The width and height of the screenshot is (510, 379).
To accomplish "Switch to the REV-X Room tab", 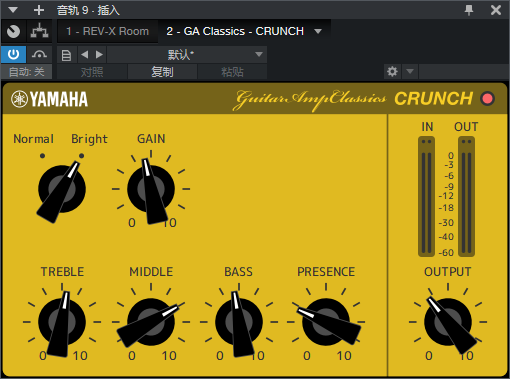I will pyautogui.click(x=107, y=31).
